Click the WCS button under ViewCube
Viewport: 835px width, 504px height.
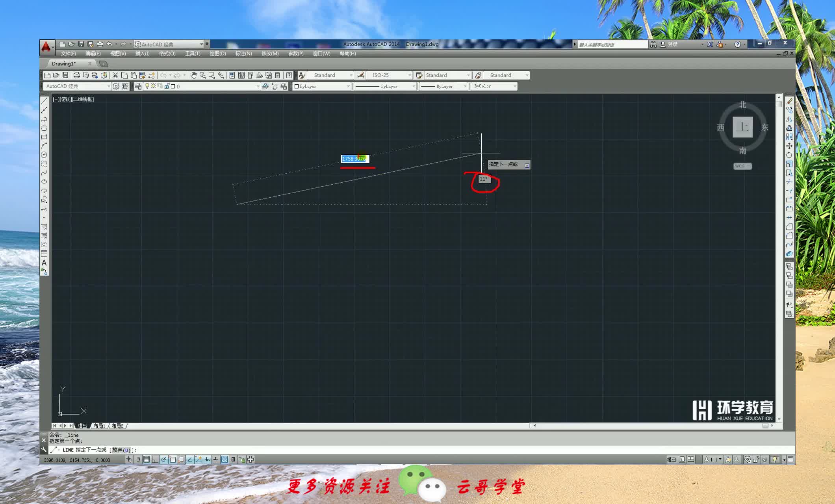coord(742,166)
